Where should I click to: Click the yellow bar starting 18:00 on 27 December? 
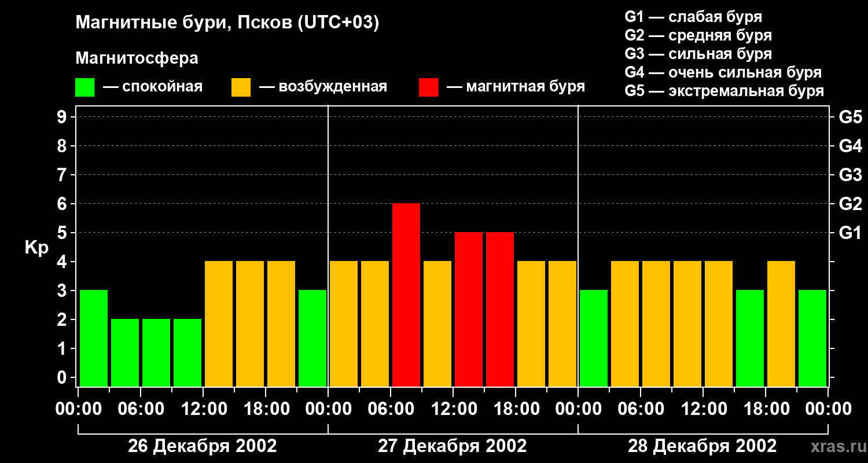[531, 324]
